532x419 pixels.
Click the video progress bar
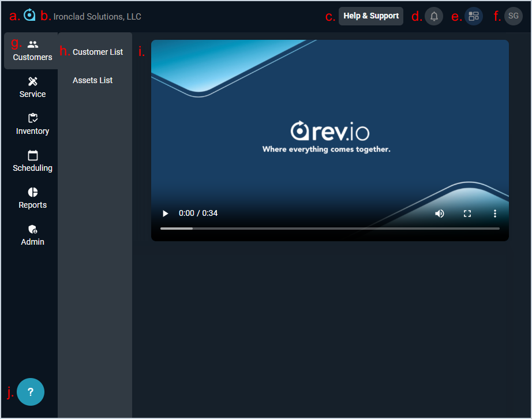point(329,229)
